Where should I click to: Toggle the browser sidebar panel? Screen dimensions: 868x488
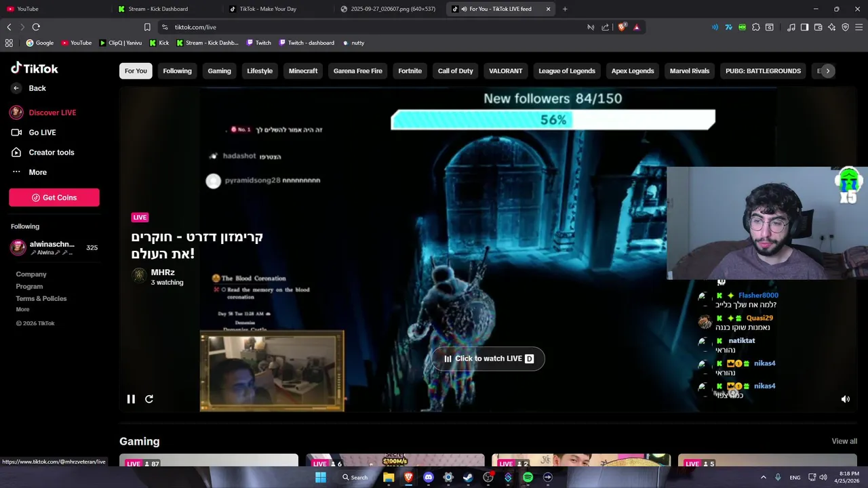click(804, 27)
